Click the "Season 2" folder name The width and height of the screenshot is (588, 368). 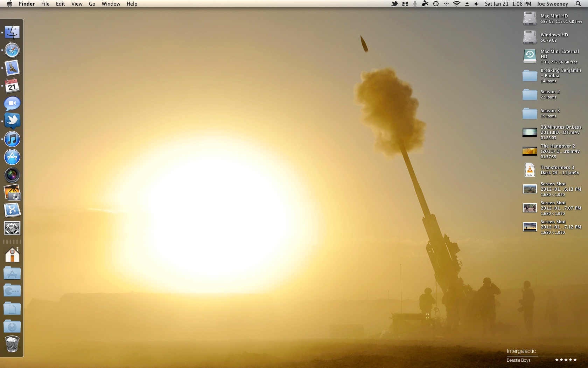(550, 92)
